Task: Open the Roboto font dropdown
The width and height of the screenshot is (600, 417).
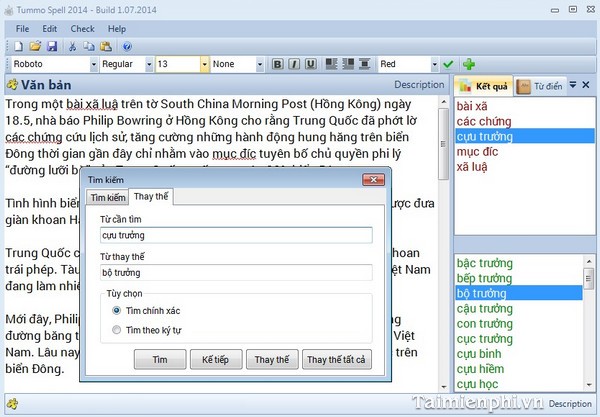Action: click(94, 64)
